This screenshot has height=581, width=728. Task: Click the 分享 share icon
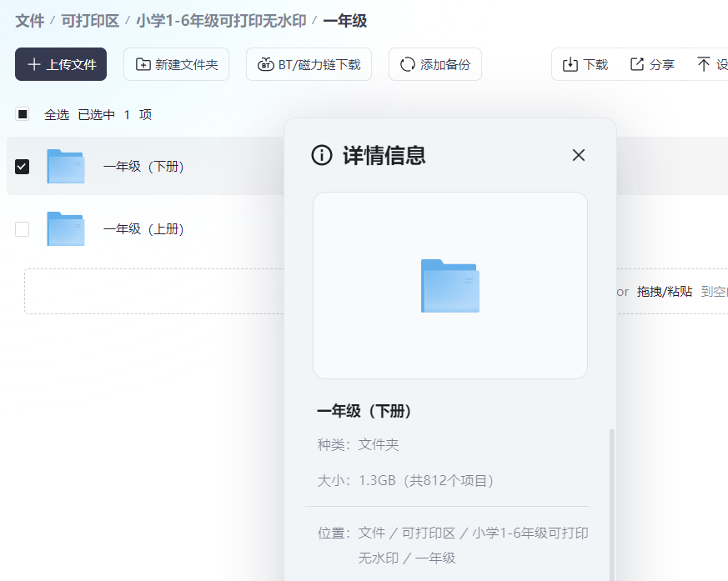[637, 64]
